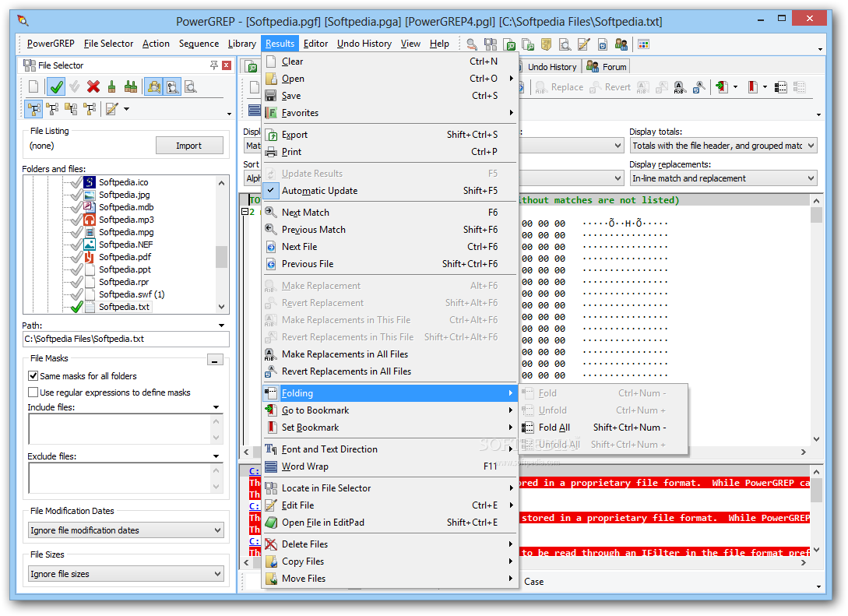This screenshot has height=616, width=848.
Task: Click the blank page icon in File Selector toolbar
Action: [33, 86]
